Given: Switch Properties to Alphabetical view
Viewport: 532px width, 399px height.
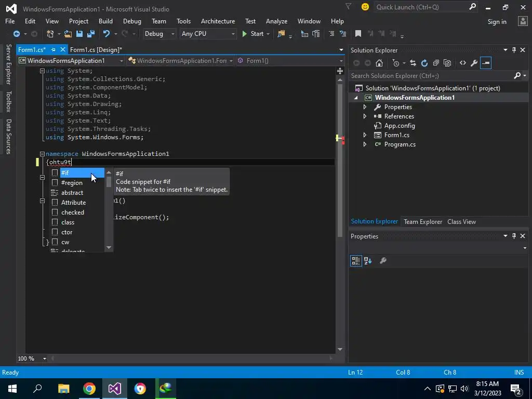Looking at the screenshot, I should pyautogui.click(x=368, y=261).
